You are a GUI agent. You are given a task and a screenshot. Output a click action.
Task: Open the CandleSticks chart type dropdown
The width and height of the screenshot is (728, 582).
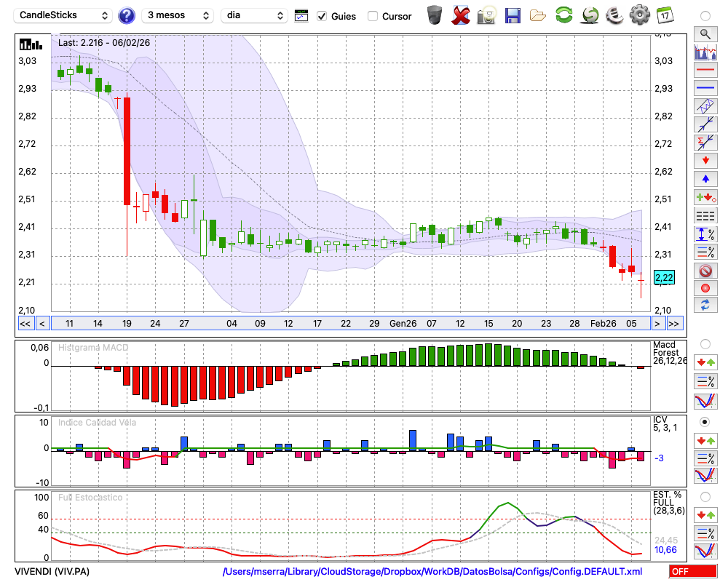tap(64, 15)
